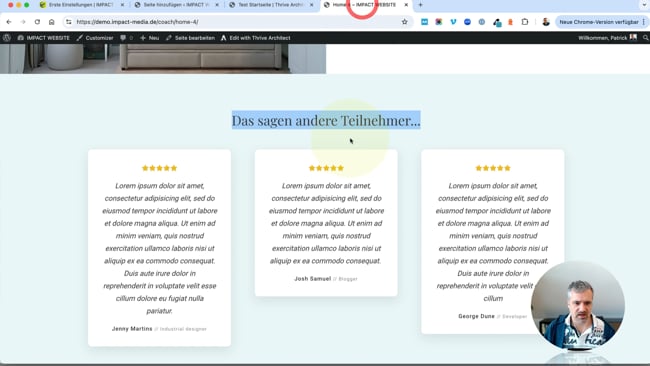Open the '+ Neu' admin menu
The image size is (650, 366).
(149, 38)
